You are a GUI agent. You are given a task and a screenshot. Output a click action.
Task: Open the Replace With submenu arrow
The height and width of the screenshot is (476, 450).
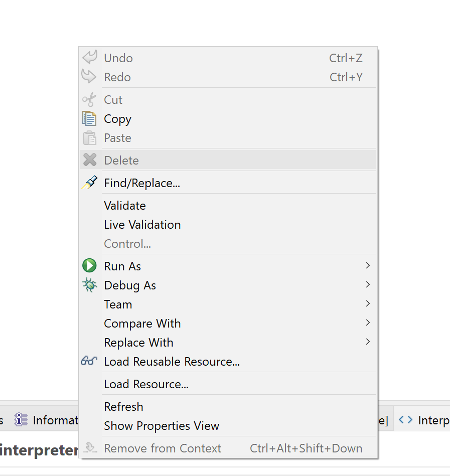tap(368, 342)
